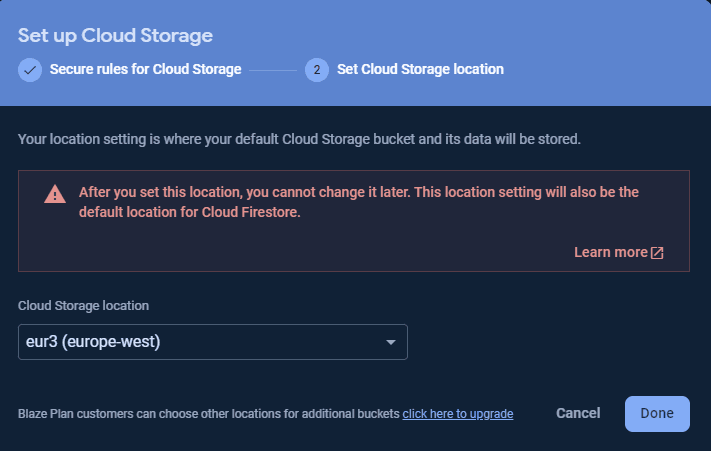711x451 pixels.
Task: Cancel the Cloud Storage setup
Action: tap(578, 413)
